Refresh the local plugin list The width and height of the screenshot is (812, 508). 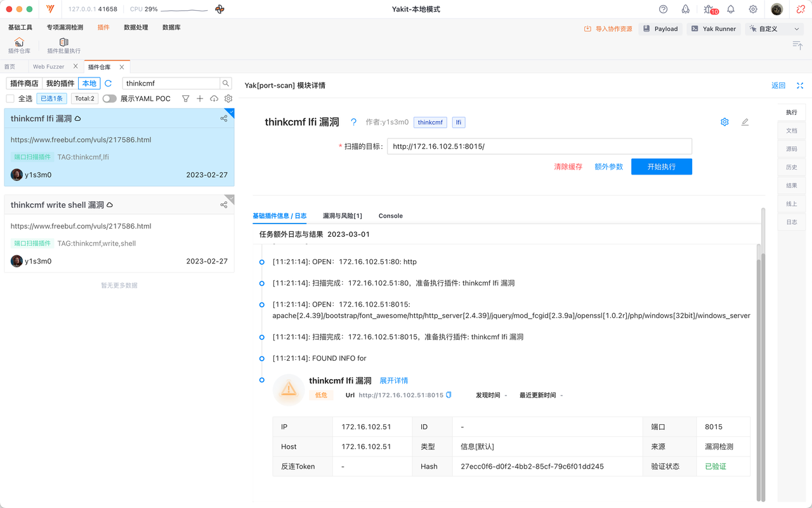pos(108,83)
